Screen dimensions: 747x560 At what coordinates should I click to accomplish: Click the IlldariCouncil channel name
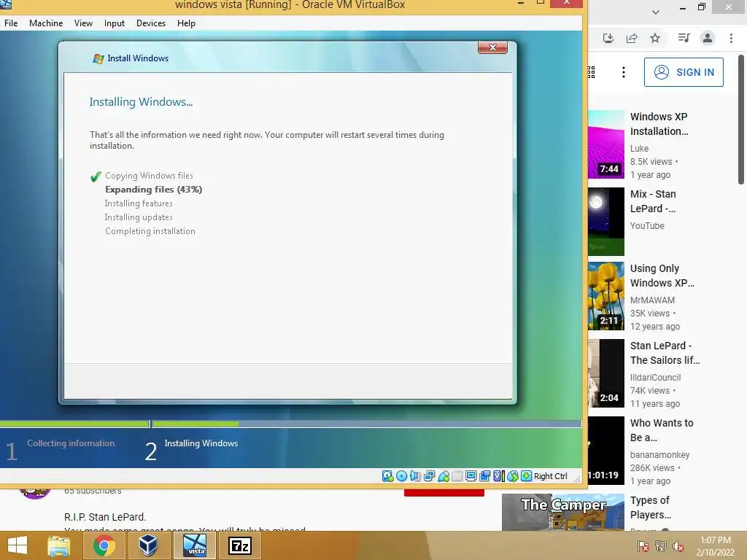point(655,377)
